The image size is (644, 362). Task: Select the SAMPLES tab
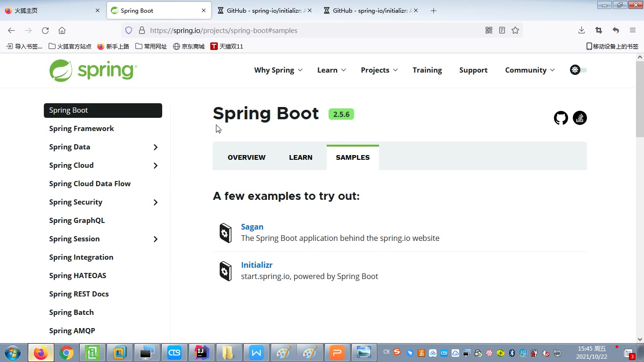pyautogui.click(x=353, y=157)
